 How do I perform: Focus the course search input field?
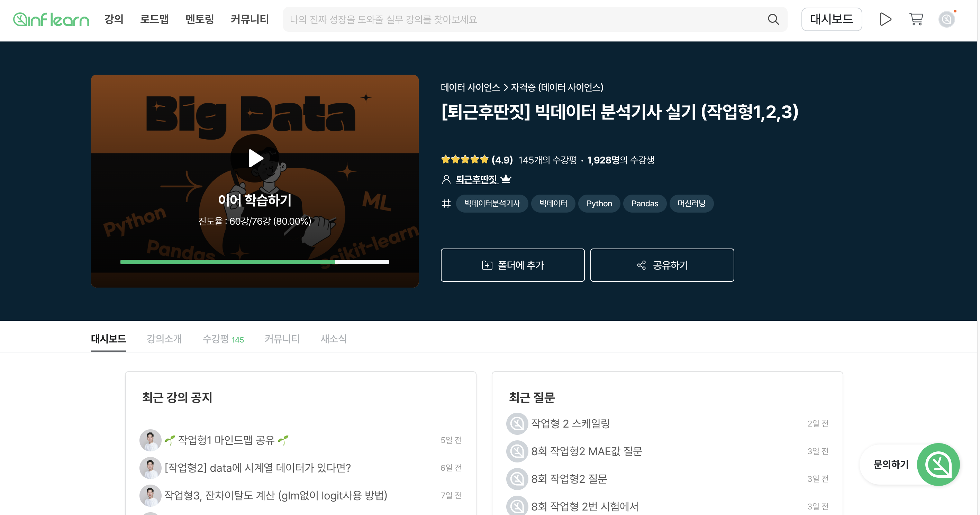coord(525,19)
